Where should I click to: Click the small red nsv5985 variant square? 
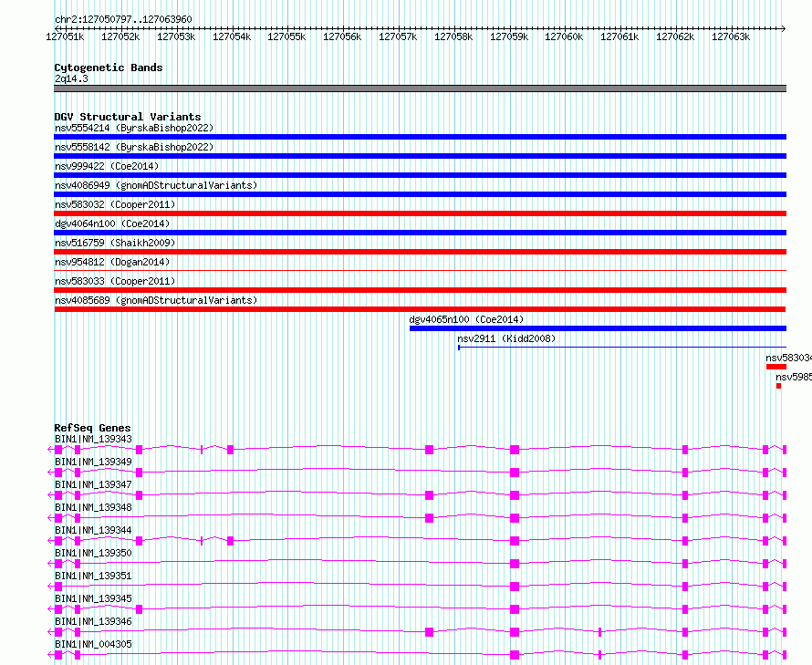(x=779, y=386)
